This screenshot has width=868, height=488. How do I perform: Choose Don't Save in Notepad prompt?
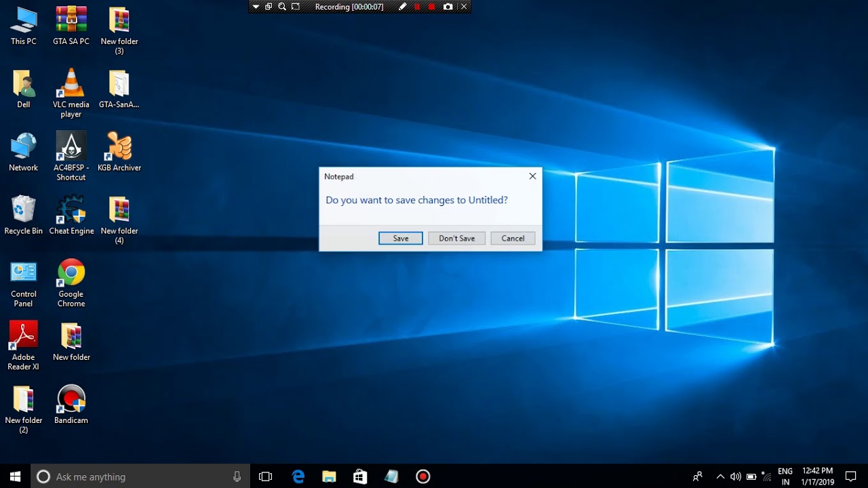coord(456,238)
